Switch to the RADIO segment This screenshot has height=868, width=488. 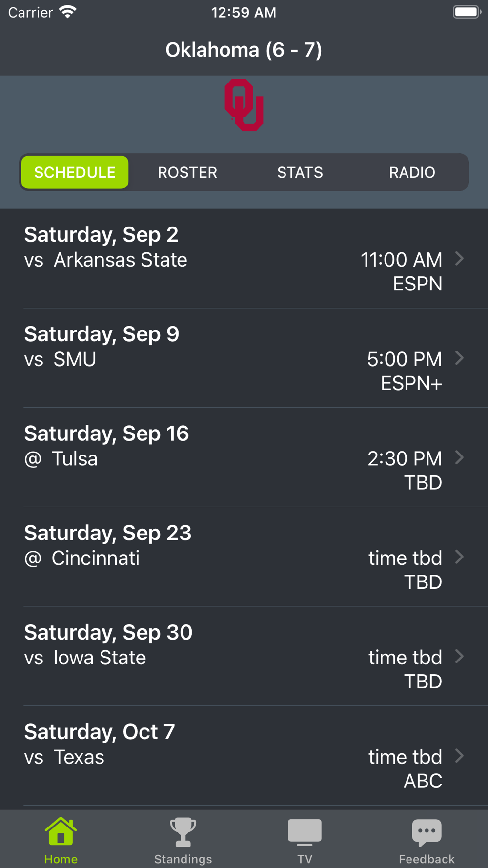[412, 172]
